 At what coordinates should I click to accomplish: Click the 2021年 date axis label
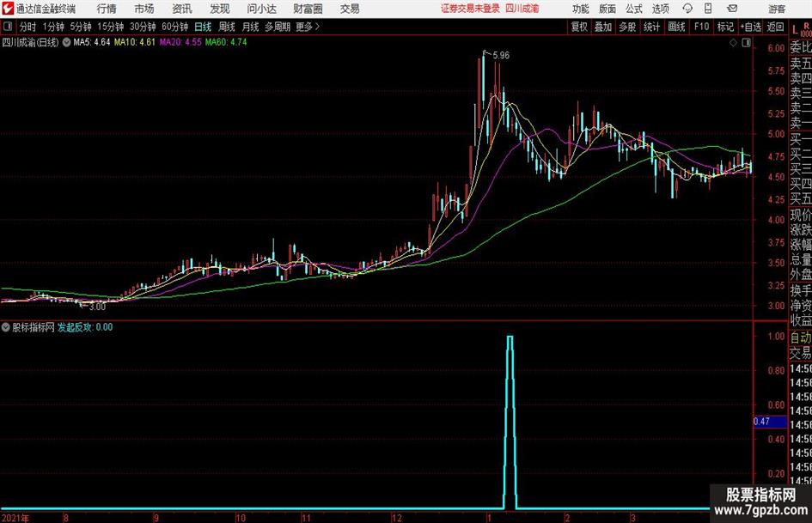[15, 518]
